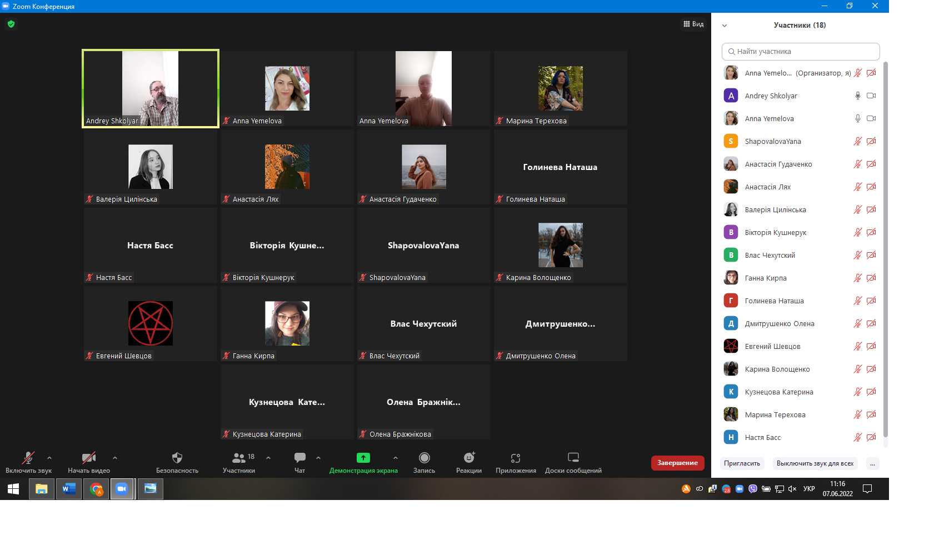Expand the screen share options arrow
This screenshot has height=560, width=939.
tap(396, 458)
